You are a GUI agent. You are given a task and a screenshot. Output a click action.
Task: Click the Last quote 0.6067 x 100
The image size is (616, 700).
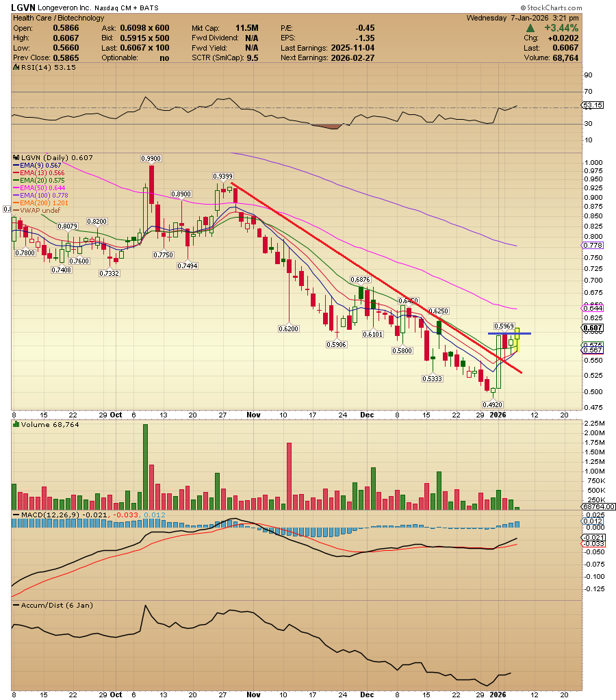[144, 48]
